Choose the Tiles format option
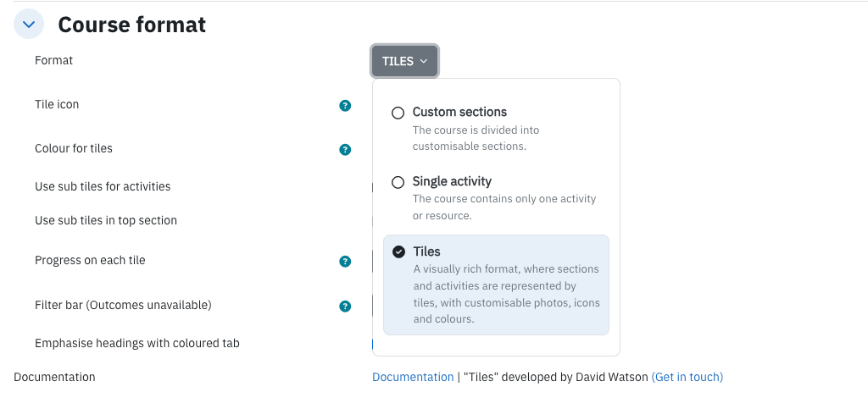This screenshot has width=868, height=398. click(496, 285)
